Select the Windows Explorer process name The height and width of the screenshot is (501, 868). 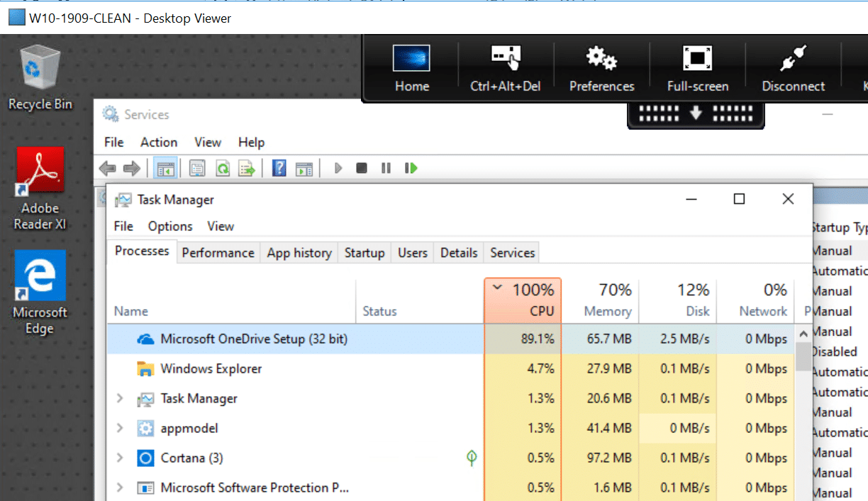click(211, 369)
